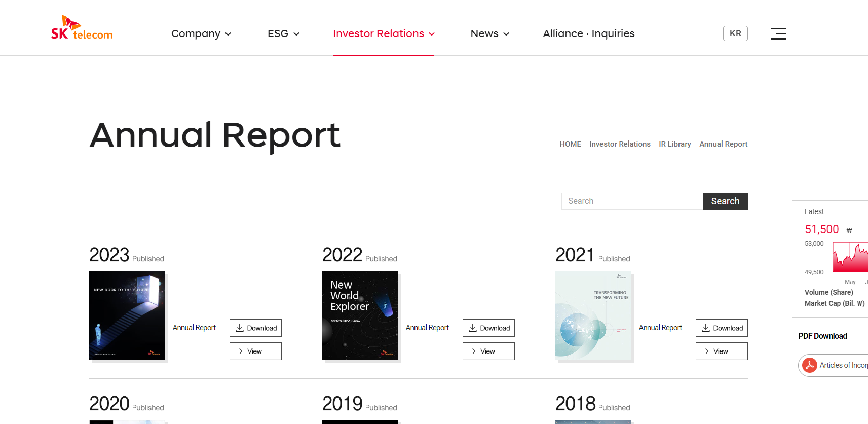Switch language with the KR button

(735, 33)
